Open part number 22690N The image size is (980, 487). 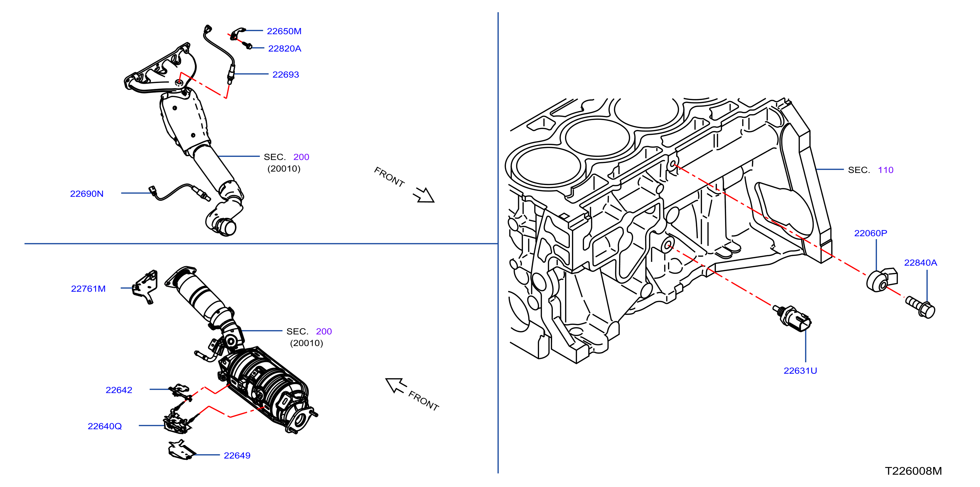[87, 194]
